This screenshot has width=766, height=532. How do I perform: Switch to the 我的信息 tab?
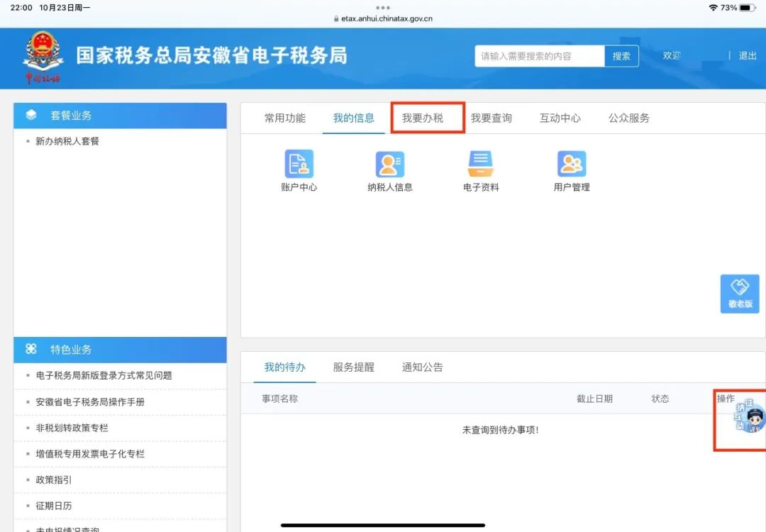(354, 118)
